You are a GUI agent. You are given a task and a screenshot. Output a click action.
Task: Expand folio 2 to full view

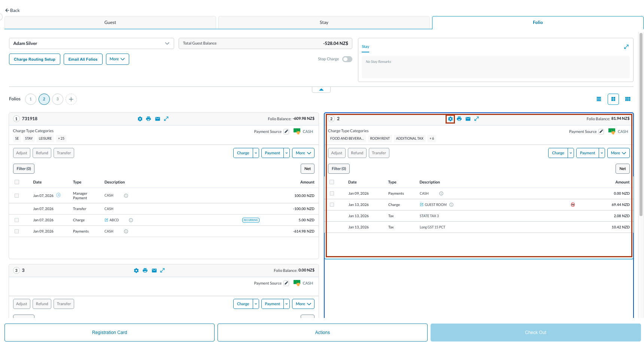(x=477, y=119)
